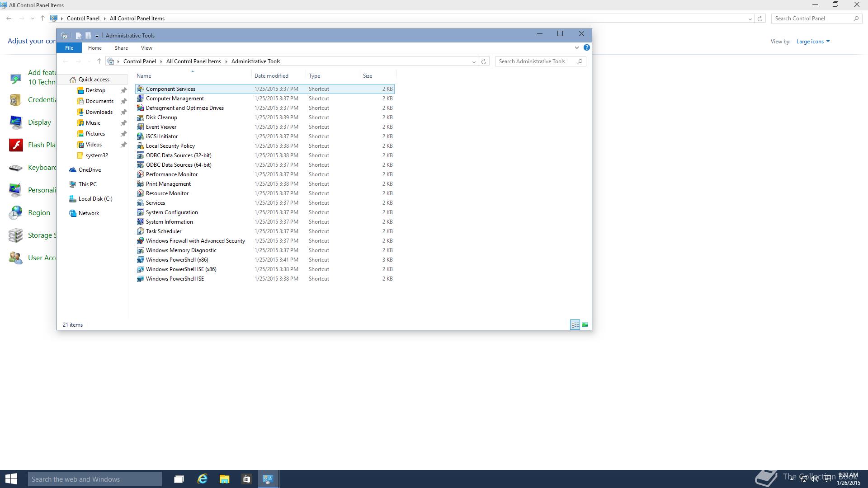Click the Administrative Tools breadcrumb segment
The width and height of the screenshot is (868, 488).
pos(256,61)
